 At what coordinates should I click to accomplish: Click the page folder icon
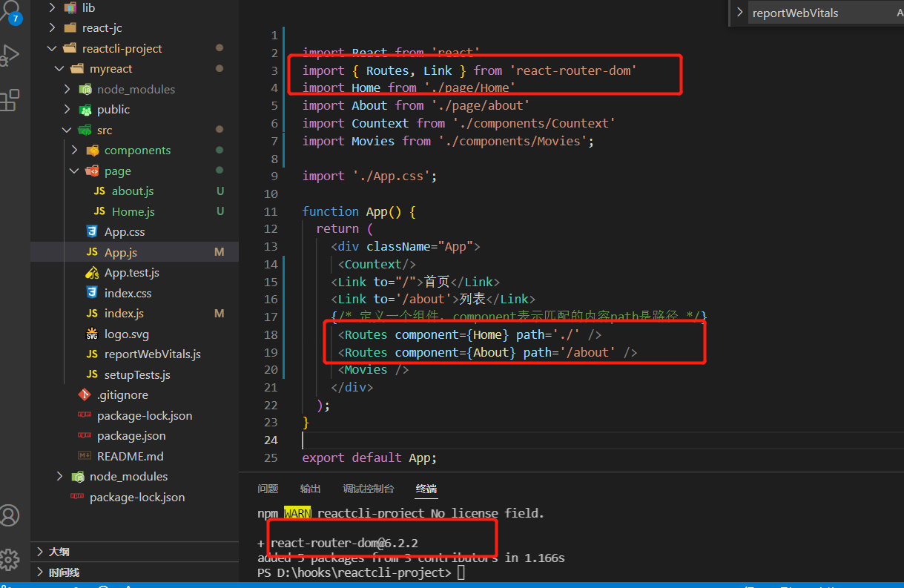(93, 171)
